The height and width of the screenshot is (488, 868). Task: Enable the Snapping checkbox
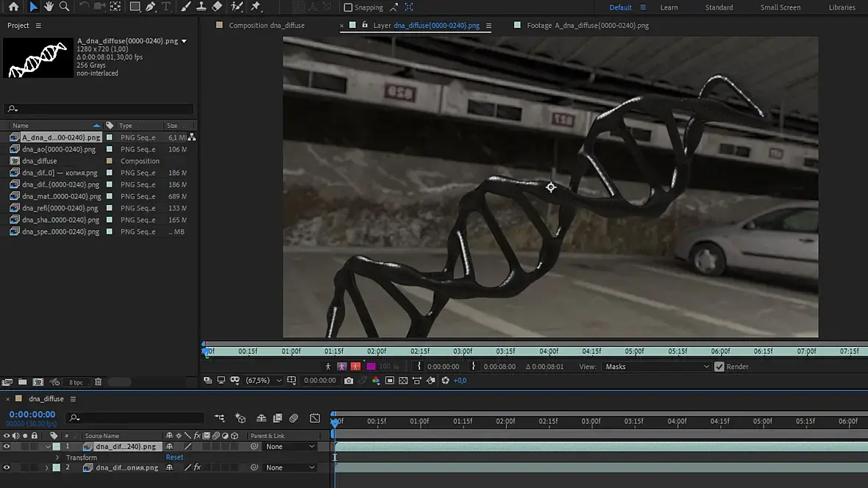coord(349,7)
